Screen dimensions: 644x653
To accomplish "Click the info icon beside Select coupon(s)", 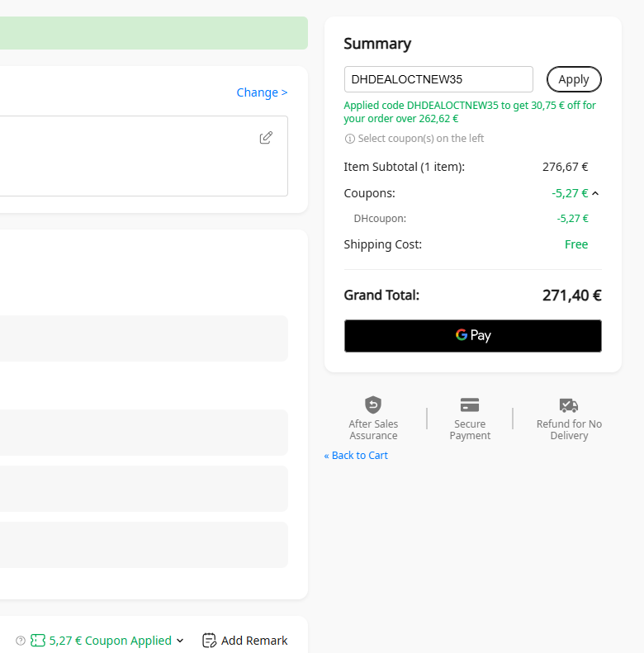I will (x=349, y=139).
